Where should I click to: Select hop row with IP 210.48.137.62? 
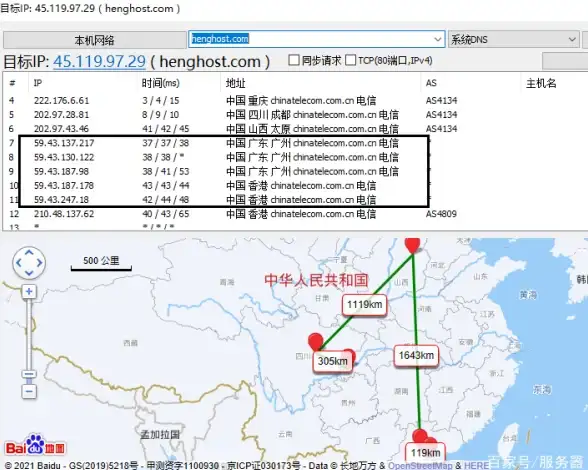294,214
